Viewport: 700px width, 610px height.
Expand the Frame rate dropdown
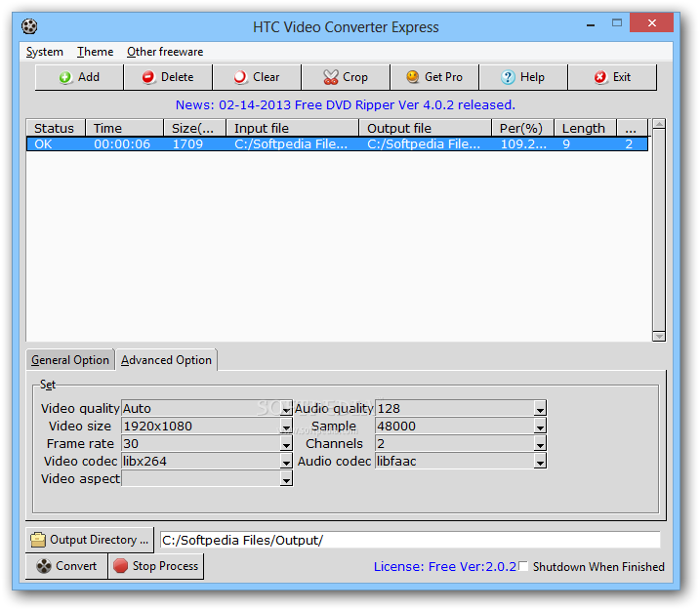(x=286, y=443)
